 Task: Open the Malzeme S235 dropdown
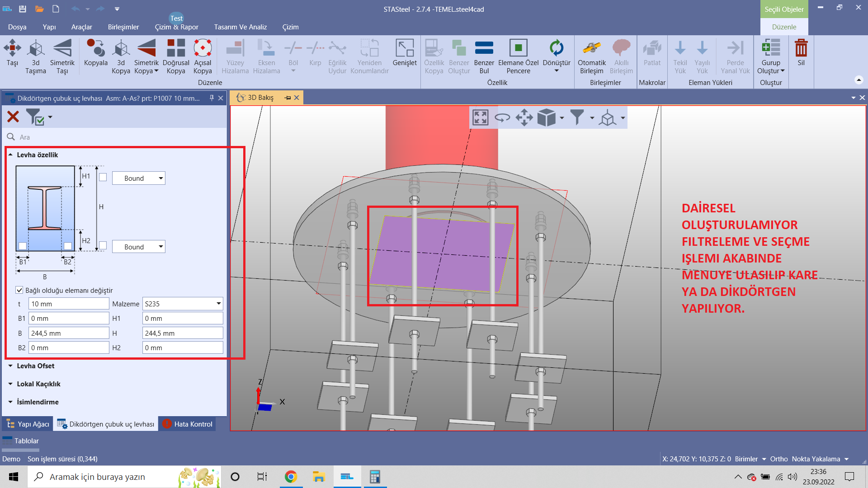click(183, 304)
